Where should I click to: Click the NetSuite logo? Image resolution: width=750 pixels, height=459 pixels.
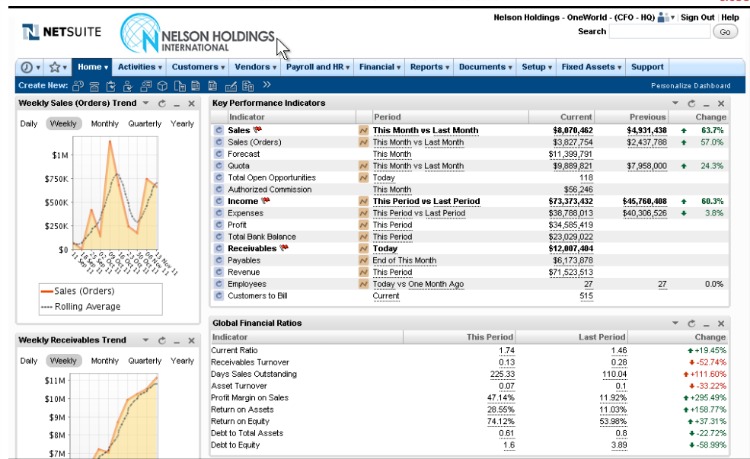coord(62,32)
